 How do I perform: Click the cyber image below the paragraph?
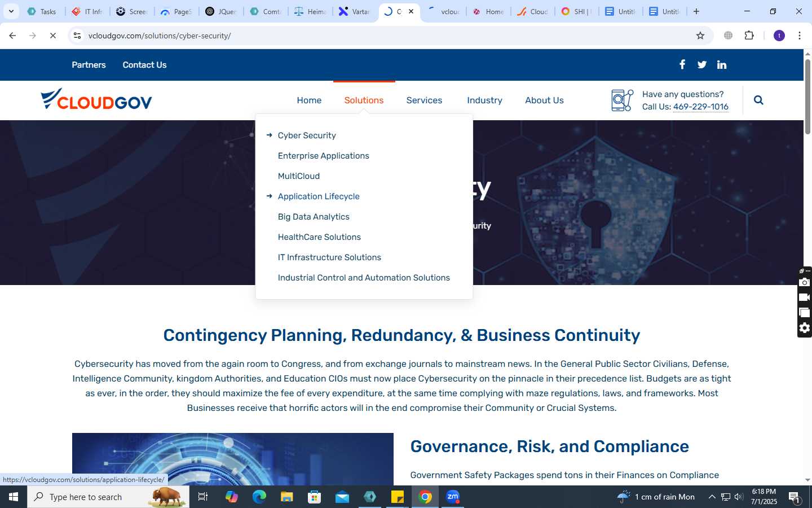pos(232,459)
